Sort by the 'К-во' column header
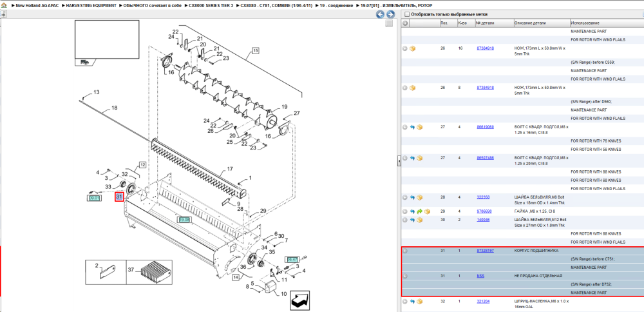The image size is (644, 312). (465, 23)
